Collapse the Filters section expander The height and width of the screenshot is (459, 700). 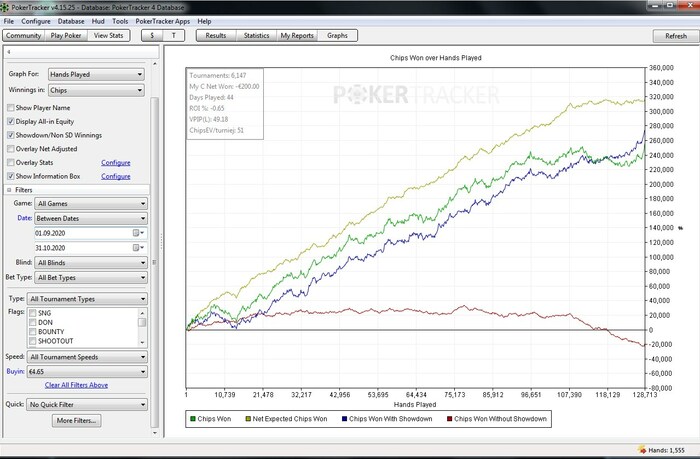9,190
